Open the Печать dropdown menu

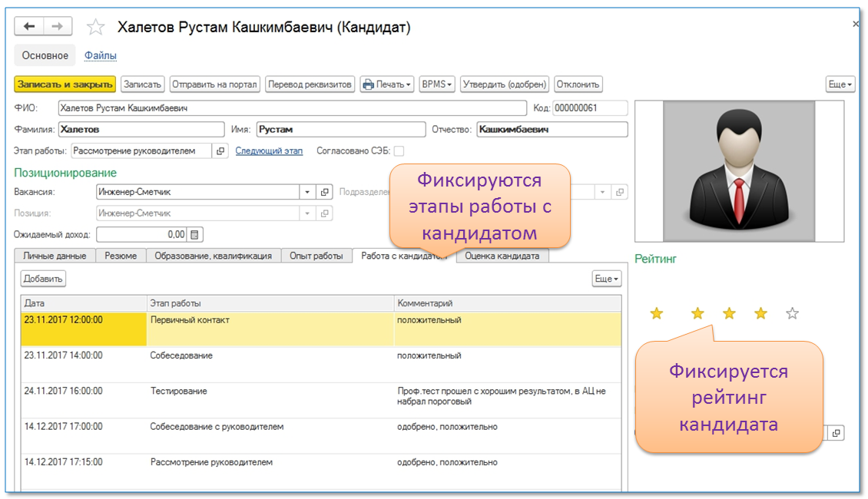tap(387, 84)
